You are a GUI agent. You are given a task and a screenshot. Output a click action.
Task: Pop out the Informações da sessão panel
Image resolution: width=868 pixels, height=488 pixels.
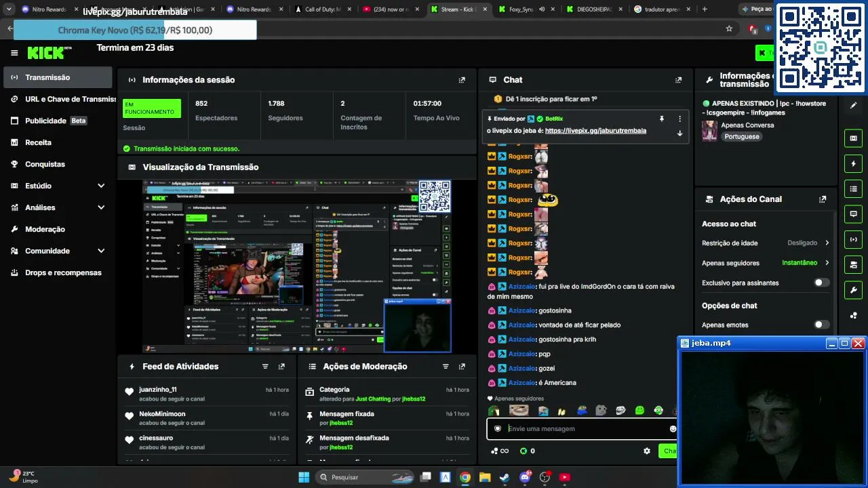click(462, 80)
